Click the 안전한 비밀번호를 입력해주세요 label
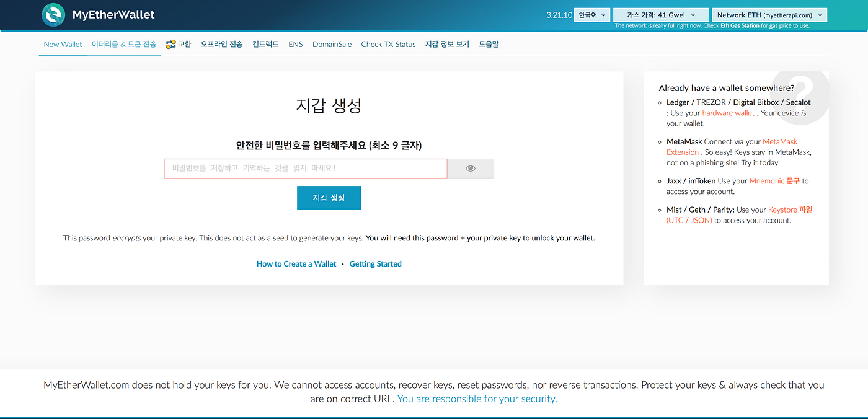868x419 pixels. pyautogui.click(x=329, y=146)
